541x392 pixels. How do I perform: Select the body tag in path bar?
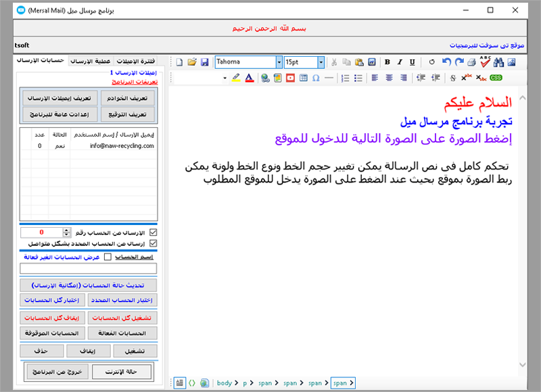click(x=225, y=383)
